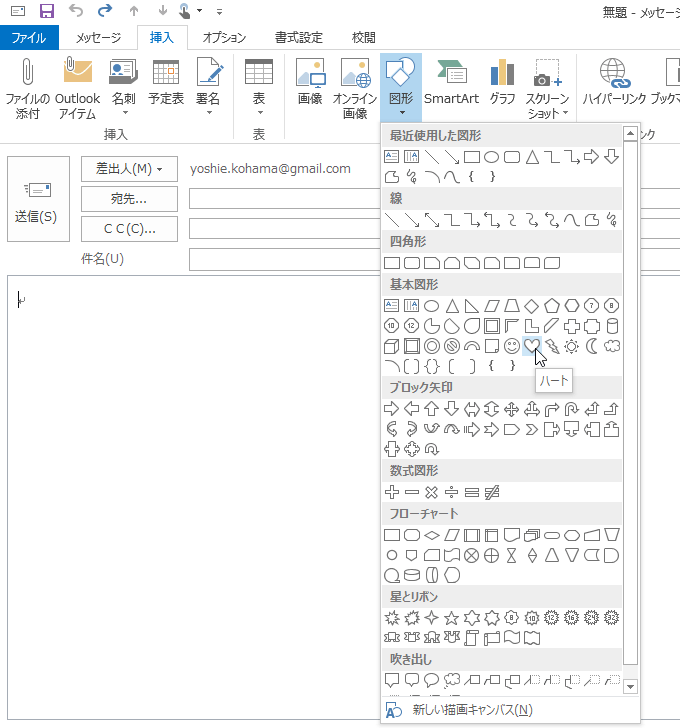Screen dimensions: 680x728
Task: Select the Cube shape
Action: [392, 346]
